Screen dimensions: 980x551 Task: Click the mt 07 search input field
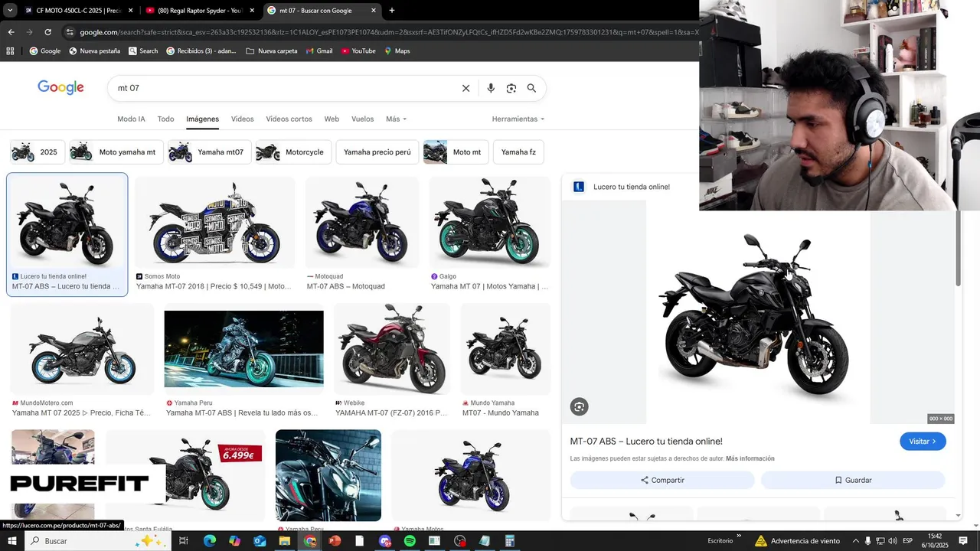(283, 88)
